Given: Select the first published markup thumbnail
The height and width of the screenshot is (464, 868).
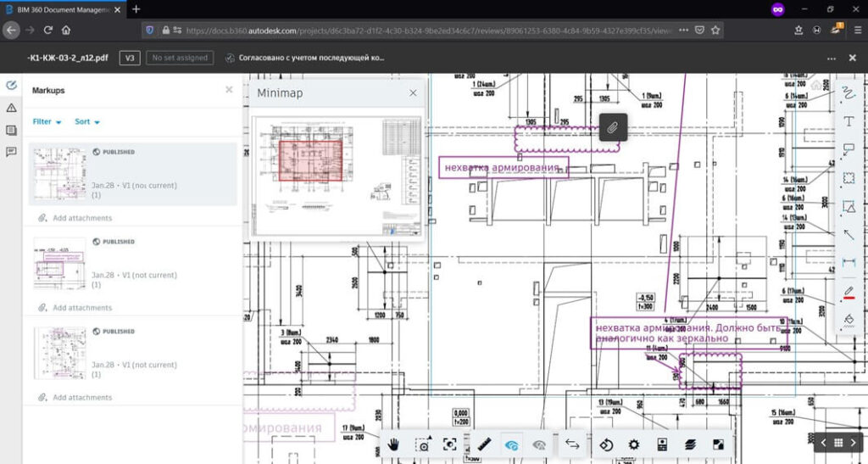Looking at the screenshot, I should click(x=60, y=174).
